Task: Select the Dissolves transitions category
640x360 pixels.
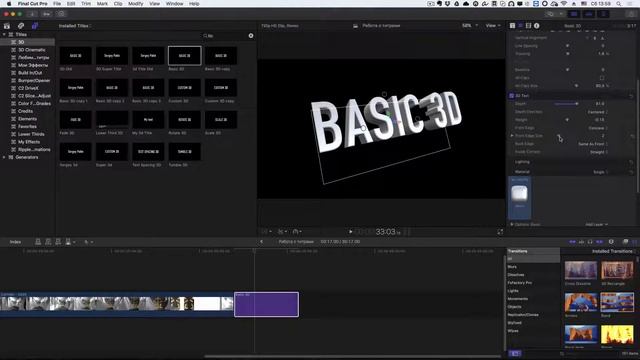Action: pyautogui.click(x=516, y=275)
